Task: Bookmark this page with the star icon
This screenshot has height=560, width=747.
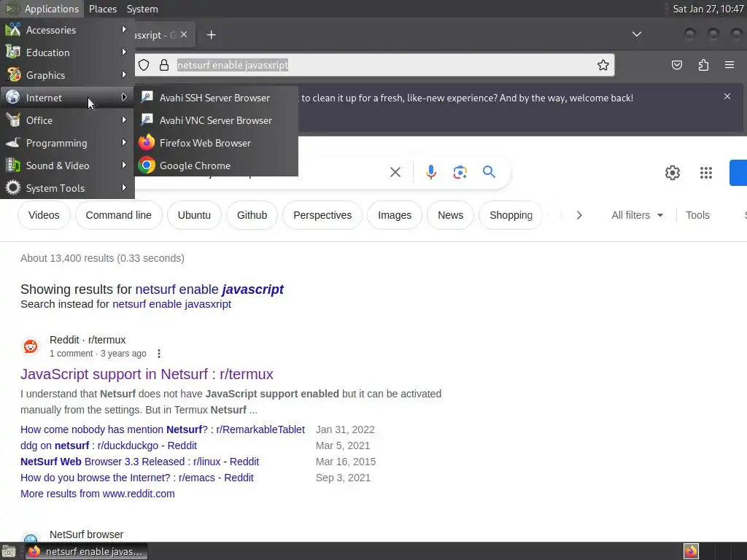Action: tap(603, 65)
